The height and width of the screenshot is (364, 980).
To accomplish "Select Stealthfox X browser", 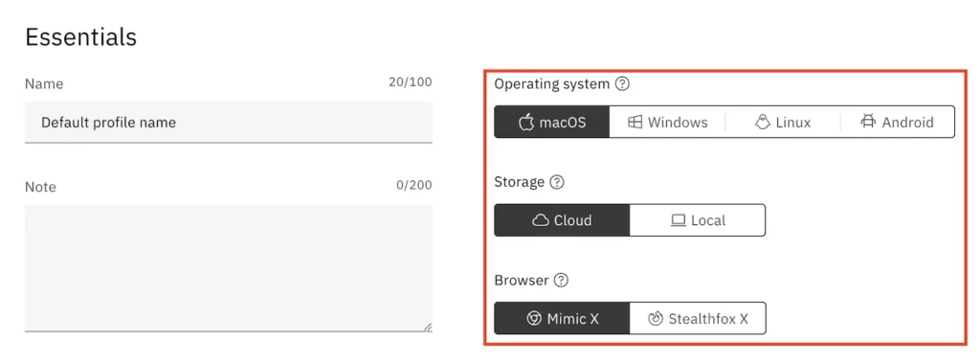I will (x=698, y=318).
